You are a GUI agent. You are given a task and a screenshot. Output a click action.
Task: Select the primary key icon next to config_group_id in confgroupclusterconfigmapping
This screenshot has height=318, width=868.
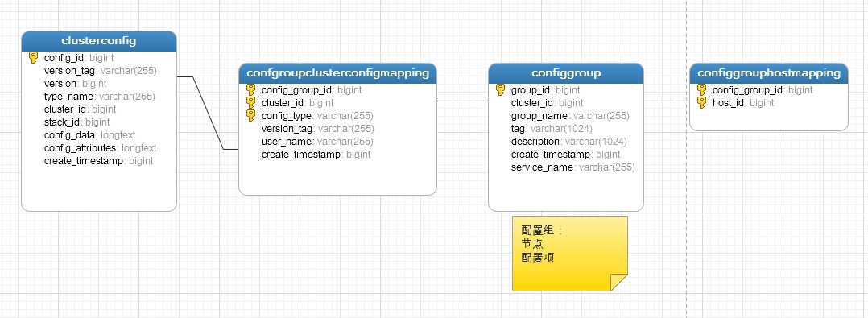(250, 89)
